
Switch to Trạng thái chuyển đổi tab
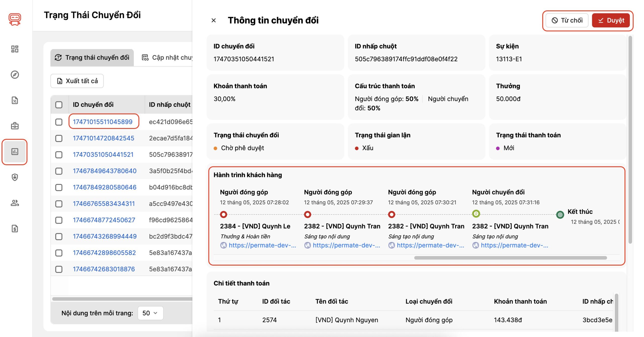click(92, 58)
